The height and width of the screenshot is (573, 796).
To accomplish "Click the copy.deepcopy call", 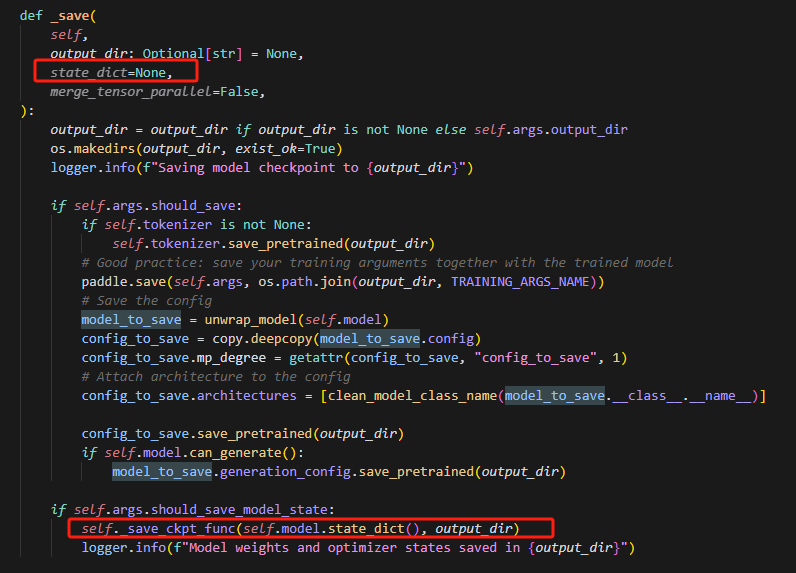I will click(x=250, y=338).
